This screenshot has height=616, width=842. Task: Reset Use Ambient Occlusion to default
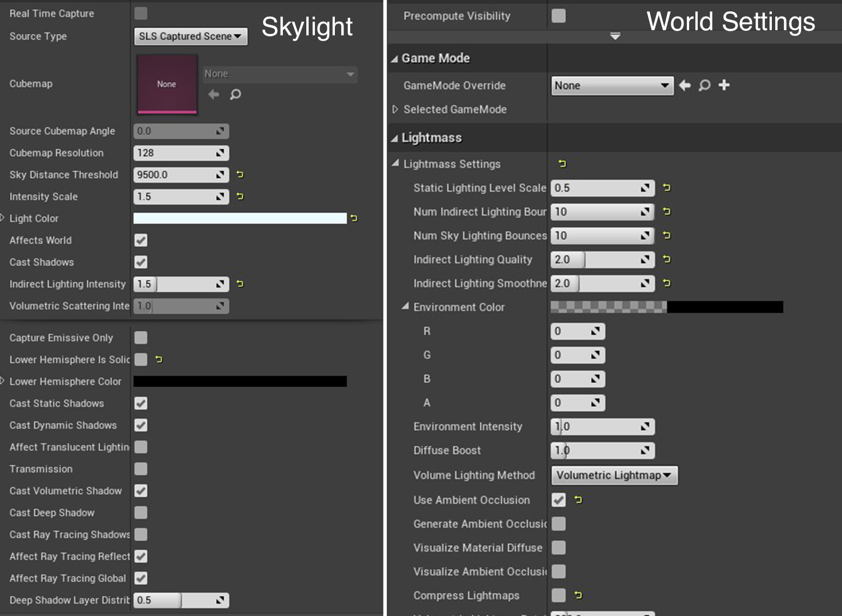(577, 500)
